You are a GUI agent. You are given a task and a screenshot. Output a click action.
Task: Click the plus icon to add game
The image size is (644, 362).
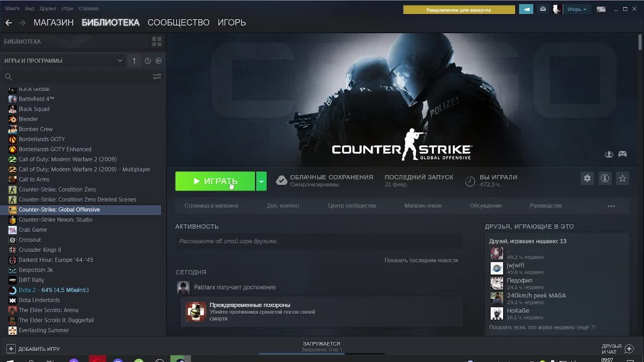point(11,348)
